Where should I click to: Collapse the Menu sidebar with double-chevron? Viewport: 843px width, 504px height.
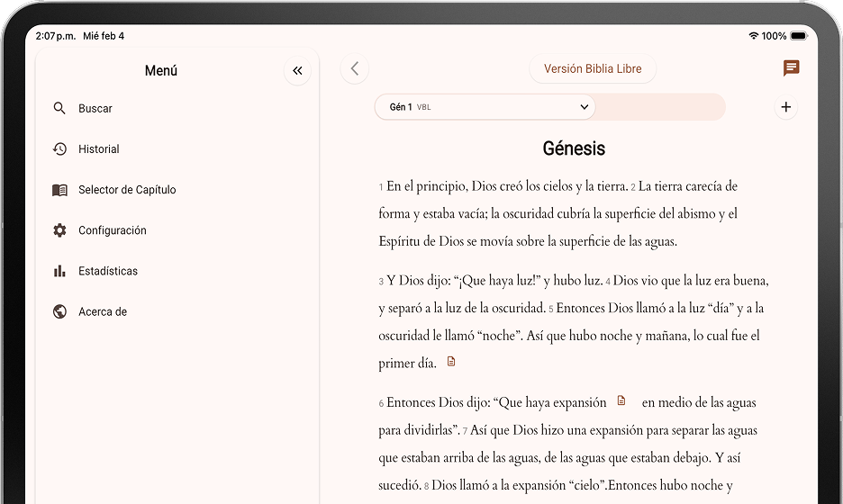click(297, 70)
